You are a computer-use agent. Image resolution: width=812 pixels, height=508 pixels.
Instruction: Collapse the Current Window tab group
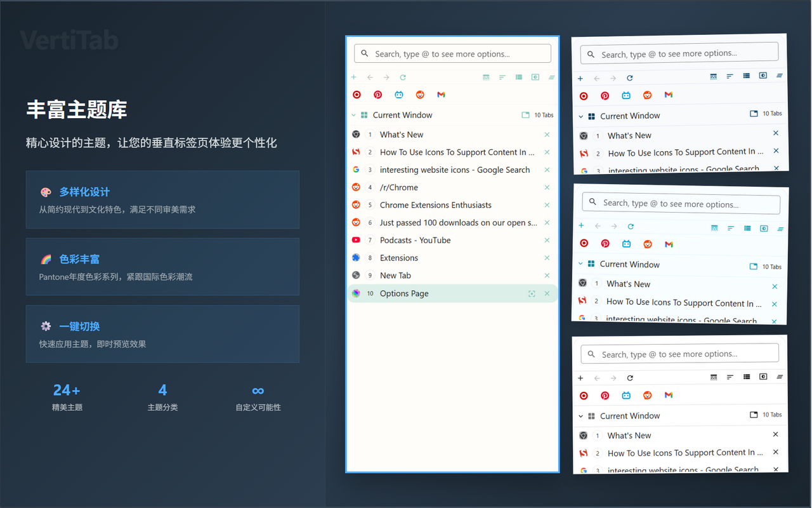[353, 115]
